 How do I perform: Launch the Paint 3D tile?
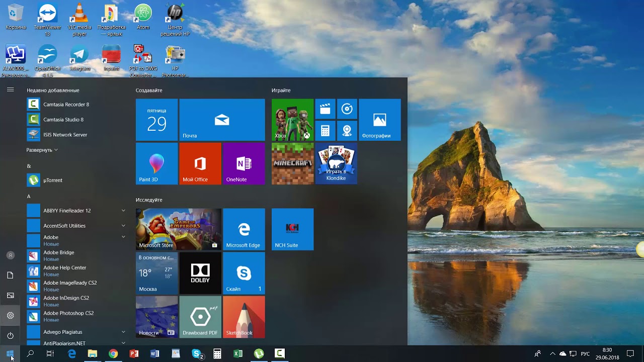(x=156, y=163)
